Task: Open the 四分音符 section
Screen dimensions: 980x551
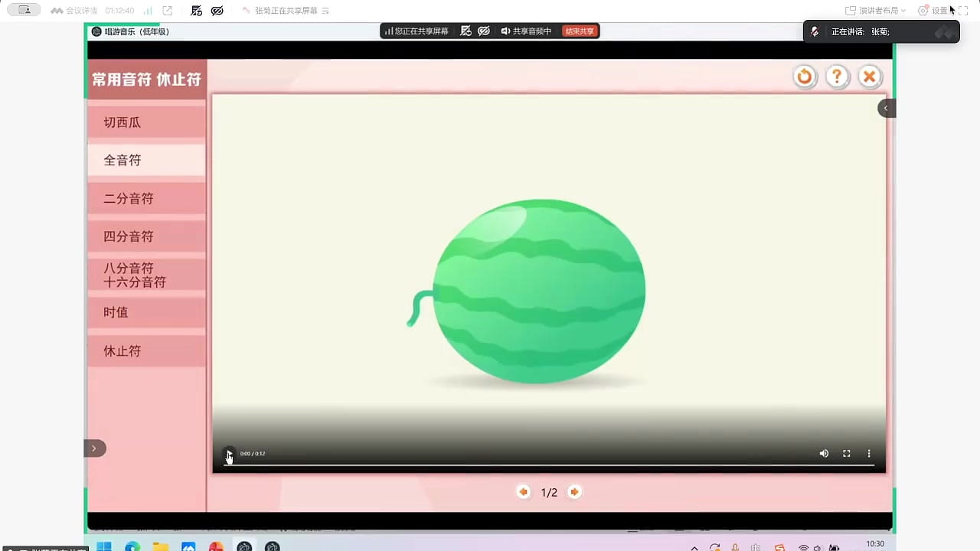Action: (x=146, y=236)
